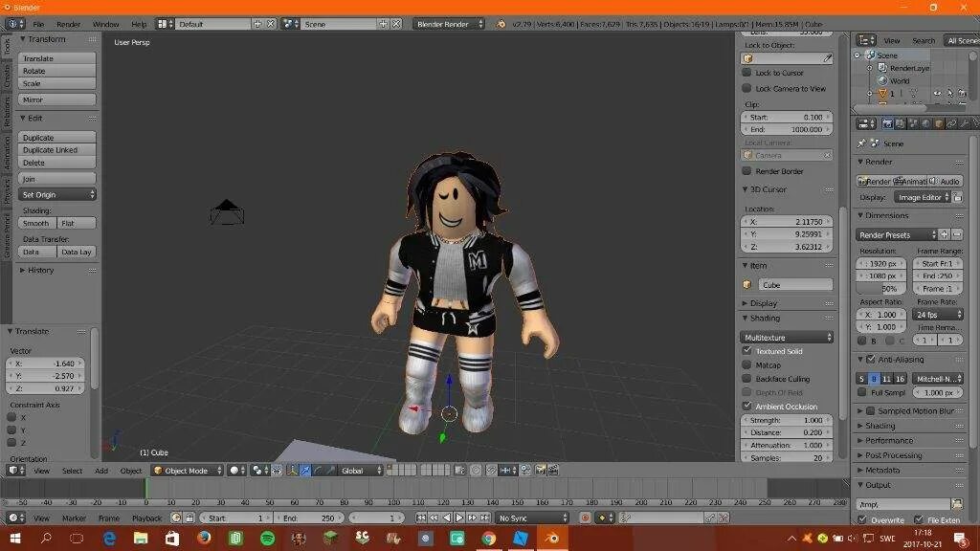
Task: Click the Translate button
Action: tap(56, 58)
